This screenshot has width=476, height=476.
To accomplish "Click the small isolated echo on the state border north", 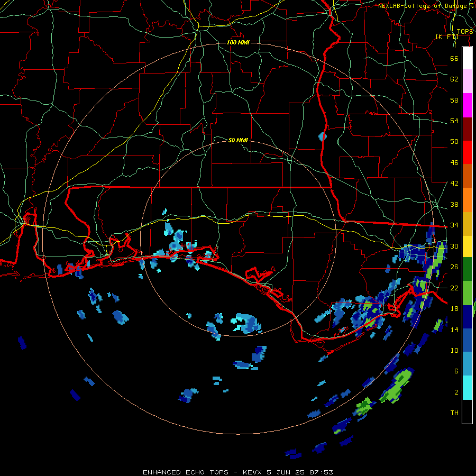I will (323, 136).
